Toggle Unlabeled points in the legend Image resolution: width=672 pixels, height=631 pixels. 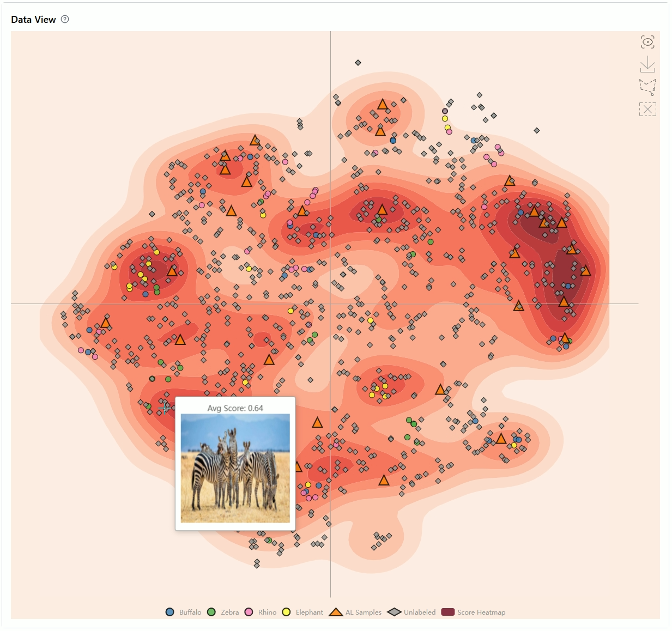411,612
